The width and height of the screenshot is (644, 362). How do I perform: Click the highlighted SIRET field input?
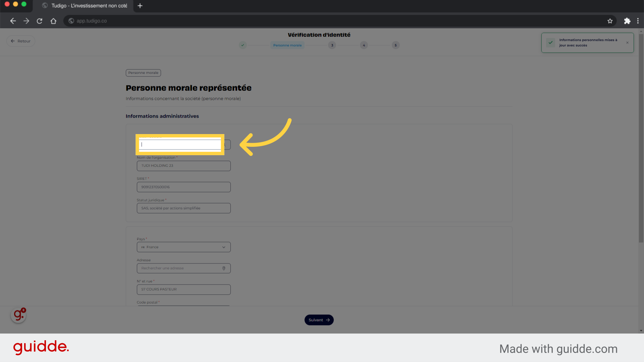pos(180,144)
